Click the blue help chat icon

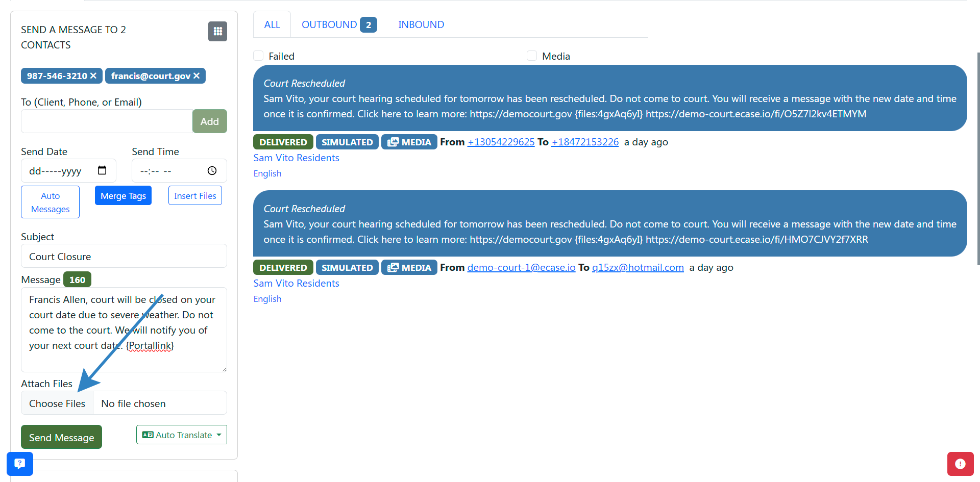[20, 464]
